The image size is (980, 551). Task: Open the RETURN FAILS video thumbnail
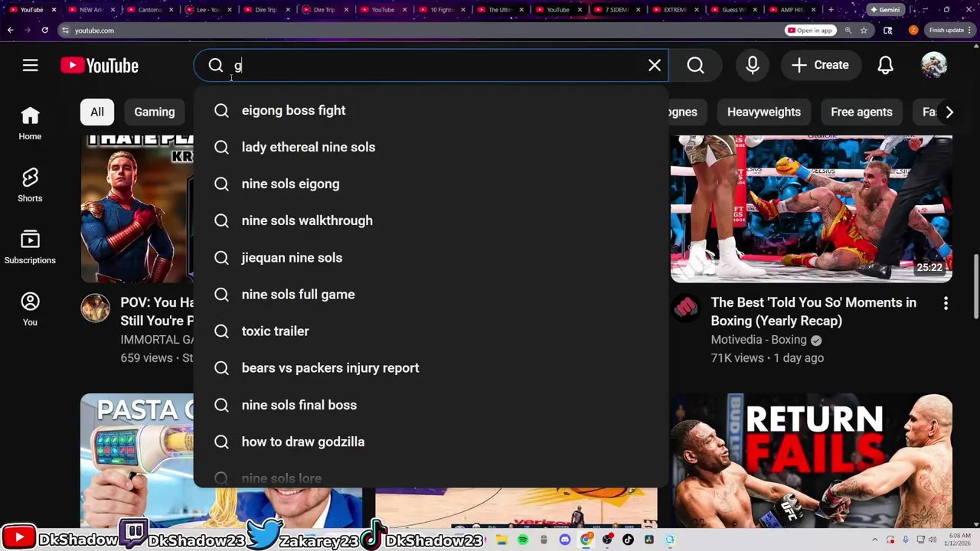pyautogui.click(x=812, y=461)
